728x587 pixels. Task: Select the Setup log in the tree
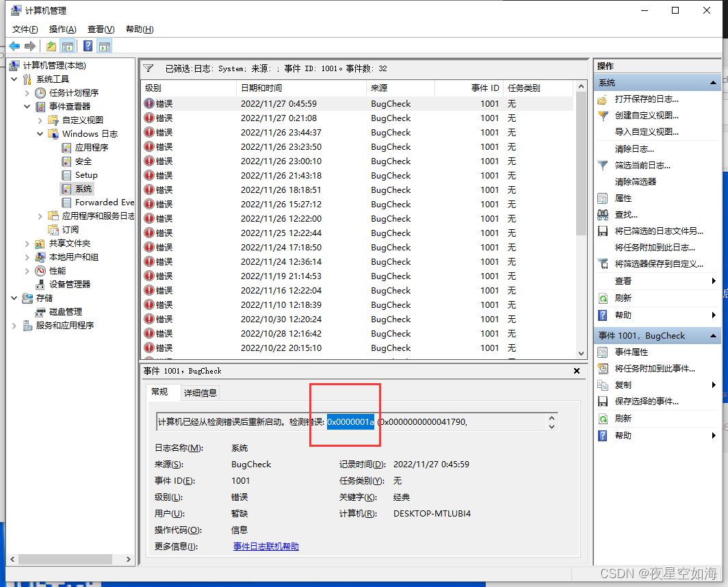coord(86,175)
